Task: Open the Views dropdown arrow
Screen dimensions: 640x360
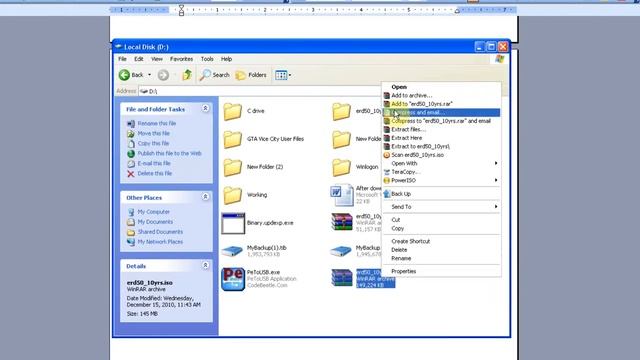Action: (x=290, y=75)
